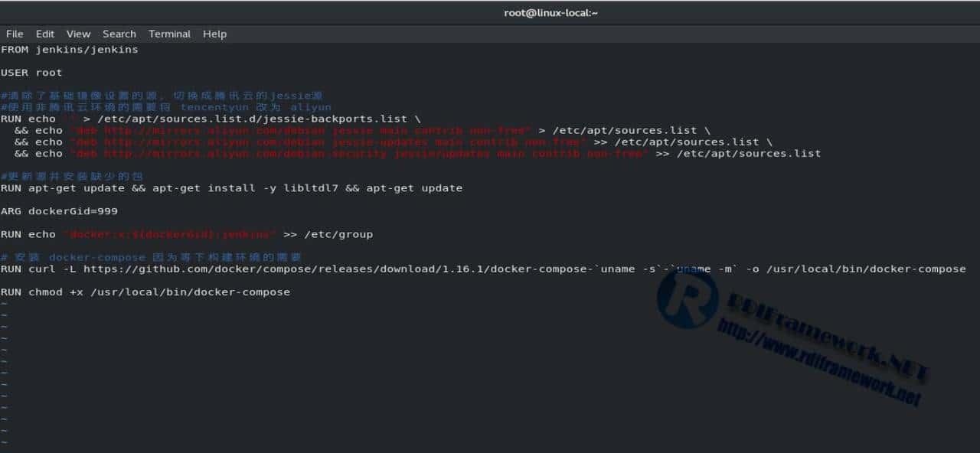The width and height of the screenshot is (980, 453).
Task: Open the Help menu
Action: click(x=214, y=34)
